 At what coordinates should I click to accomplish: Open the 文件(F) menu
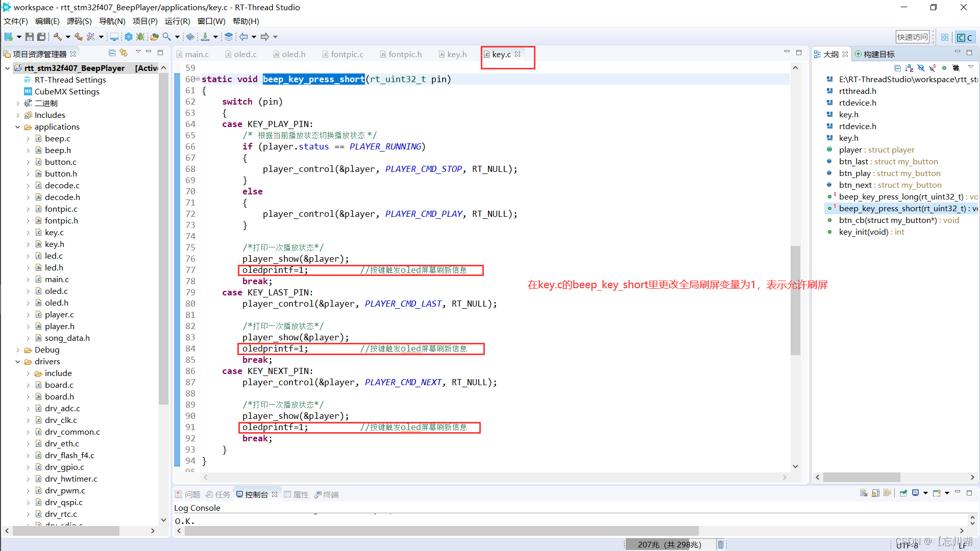[16, 21]
